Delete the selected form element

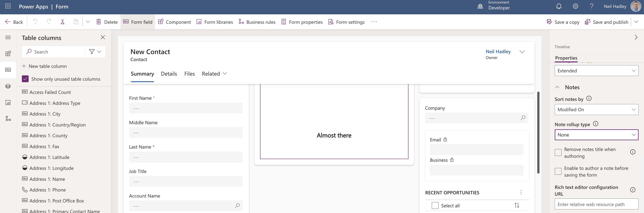107,22
